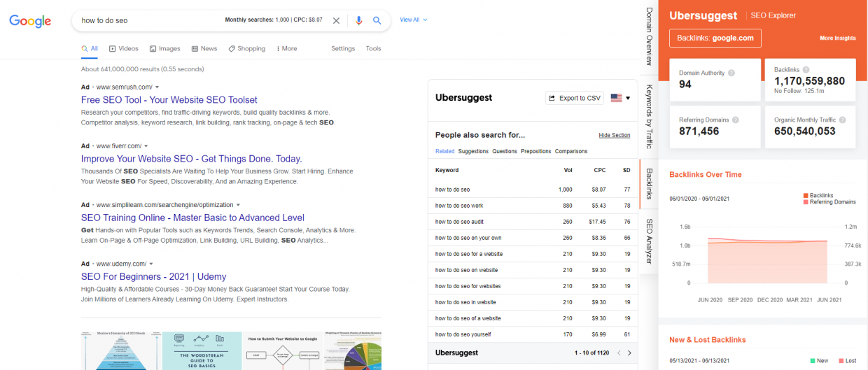This screenshot has width=868, height=370.
Task: Sort by the CPC column header
Action: click(x=599, y=170)
